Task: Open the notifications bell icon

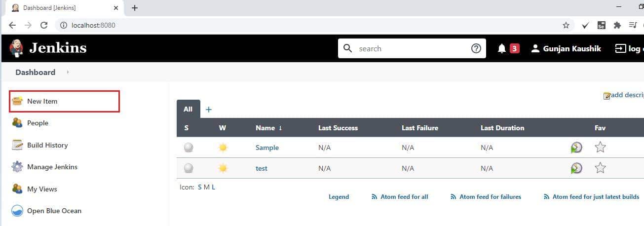Action: click(x=502, y=48)
